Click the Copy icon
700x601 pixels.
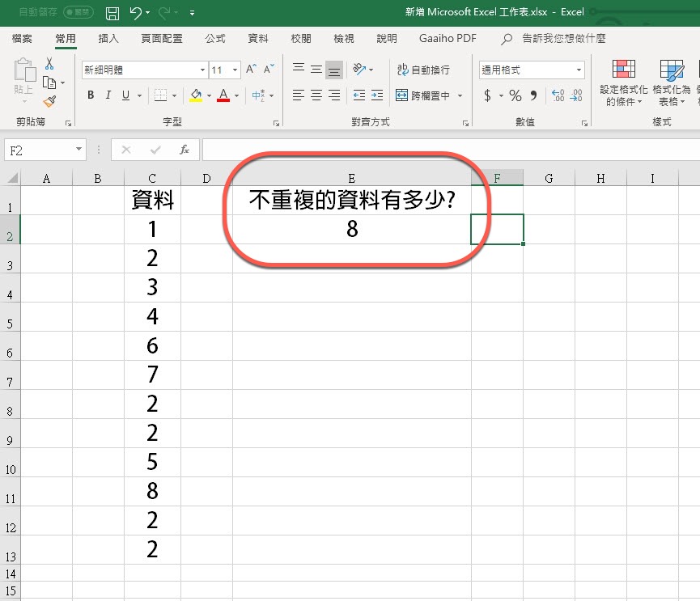click(x=49, y=83)
